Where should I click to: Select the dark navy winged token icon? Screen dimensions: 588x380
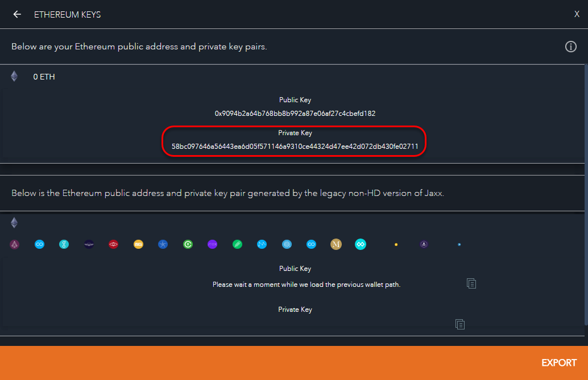89,244
